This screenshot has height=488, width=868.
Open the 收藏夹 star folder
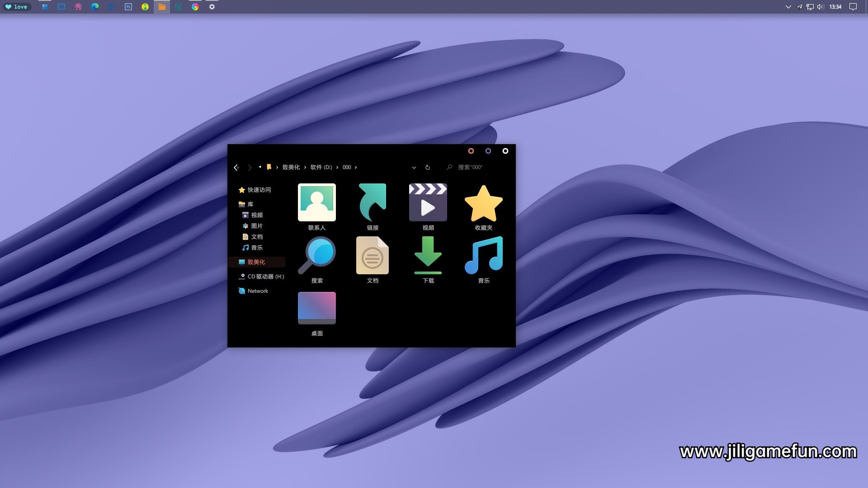point(483,207)
